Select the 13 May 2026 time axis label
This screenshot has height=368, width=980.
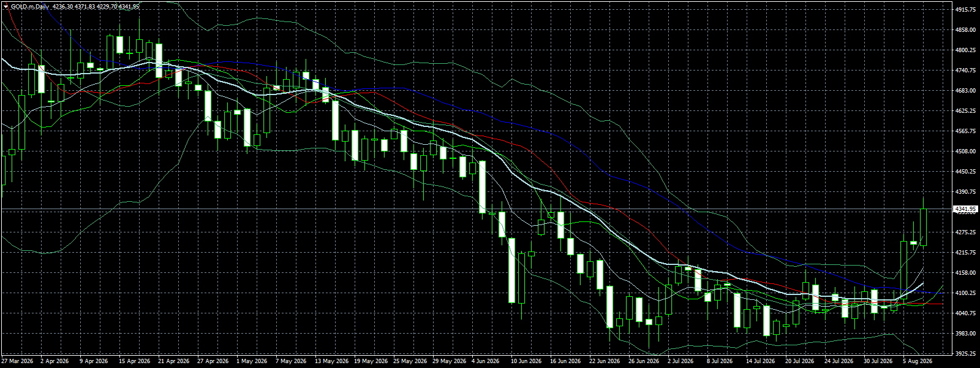[331, 361]
